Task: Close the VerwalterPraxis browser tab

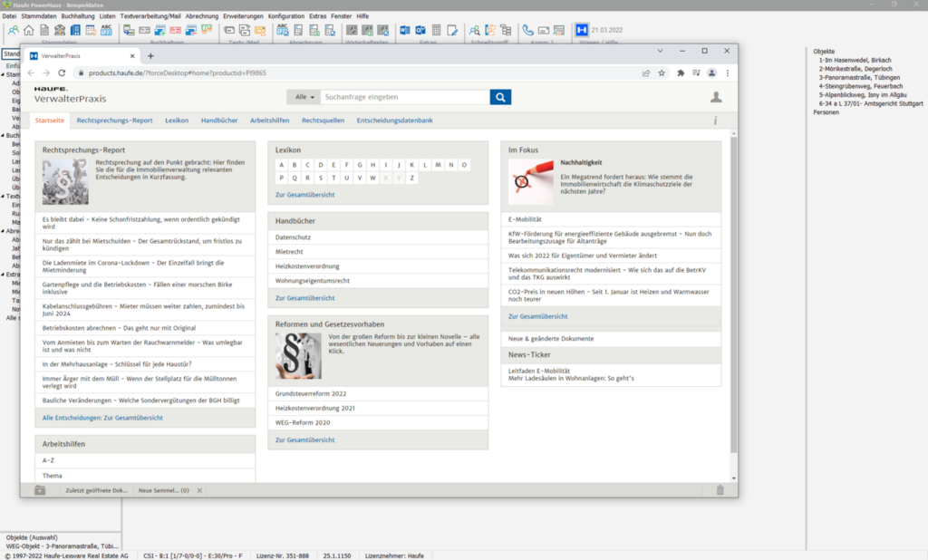Action: coord(132,55)
